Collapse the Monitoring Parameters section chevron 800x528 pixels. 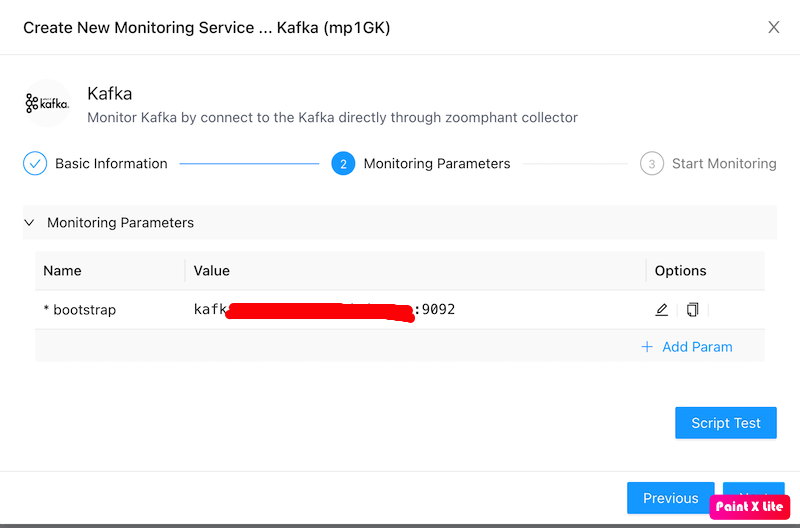[29, 223]
